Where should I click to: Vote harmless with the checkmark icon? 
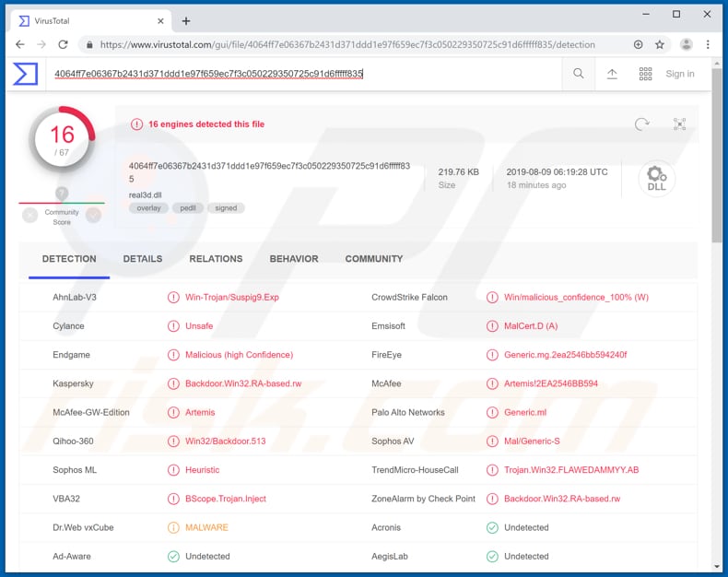93,215
